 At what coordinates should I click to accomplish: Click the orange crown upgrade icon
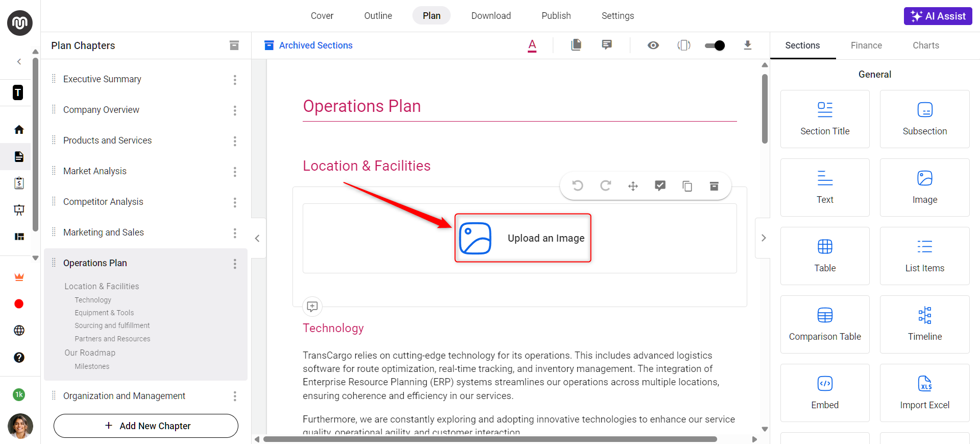tap(19, 277)
